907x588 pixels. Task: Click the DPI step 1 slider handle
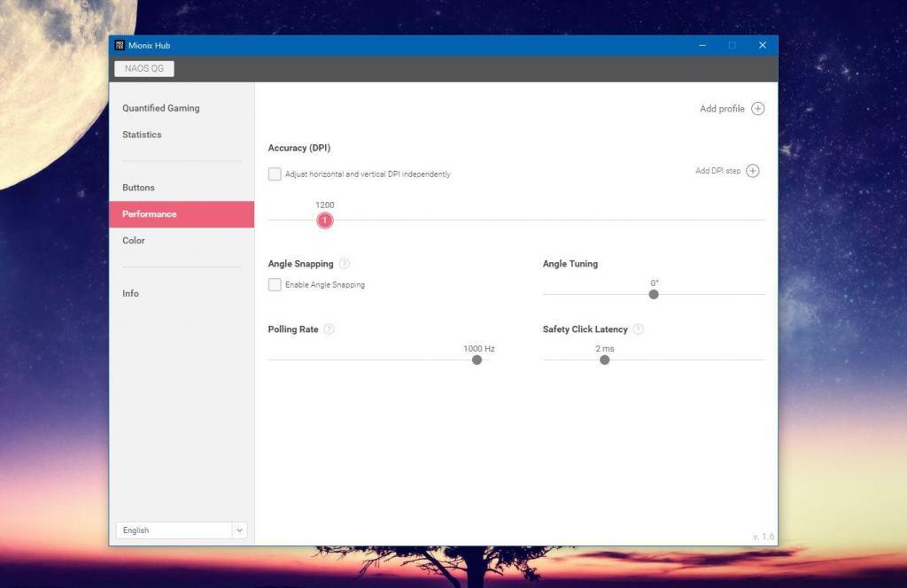[x=325, y=220]
